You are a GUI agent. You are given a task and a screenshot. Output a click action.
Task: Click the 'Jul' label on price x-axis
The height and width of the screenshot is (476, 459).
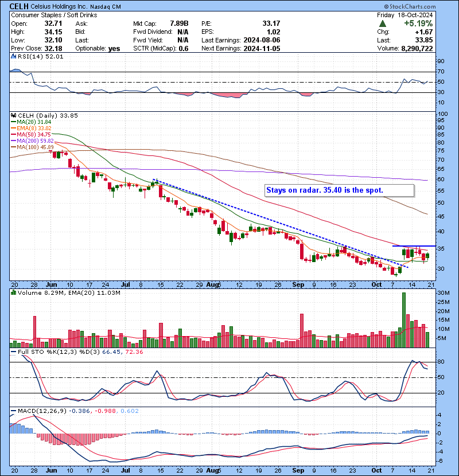click(126, 284)
